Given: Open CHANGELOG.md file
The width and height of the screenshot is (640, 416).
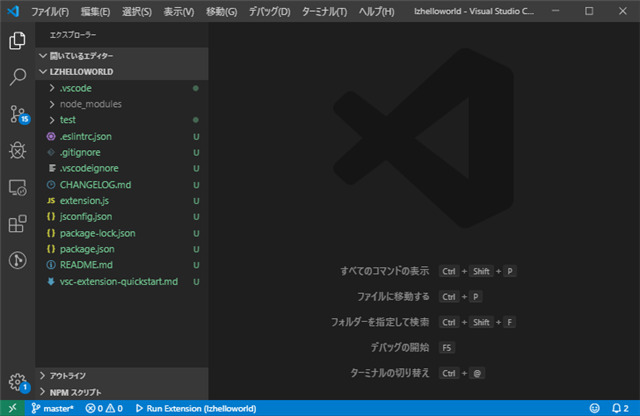Looking at the screenshot, I should [x=122, y=185].
